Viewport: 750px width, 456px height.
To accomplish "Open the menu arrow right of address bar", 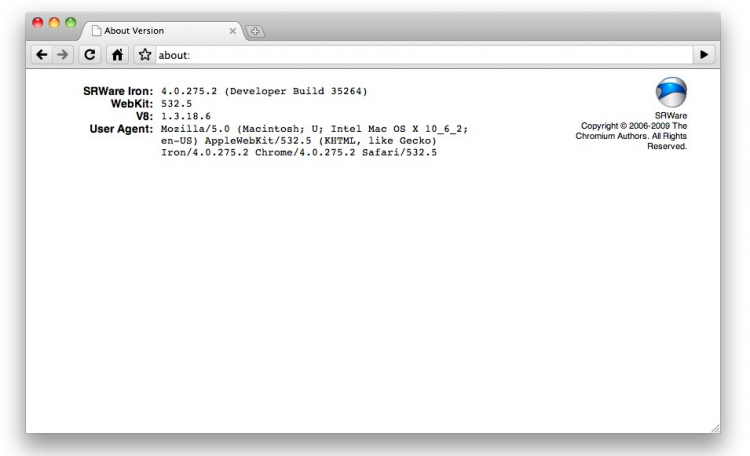I will [705, 54].
